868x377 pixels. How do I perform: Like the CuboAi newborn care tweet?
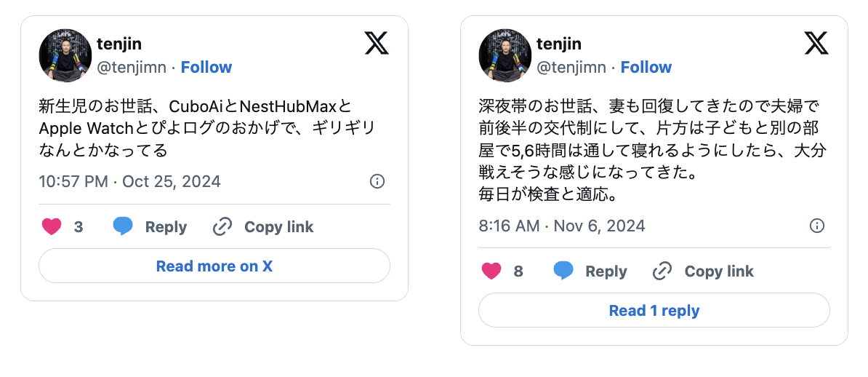(x=52, y=227)
